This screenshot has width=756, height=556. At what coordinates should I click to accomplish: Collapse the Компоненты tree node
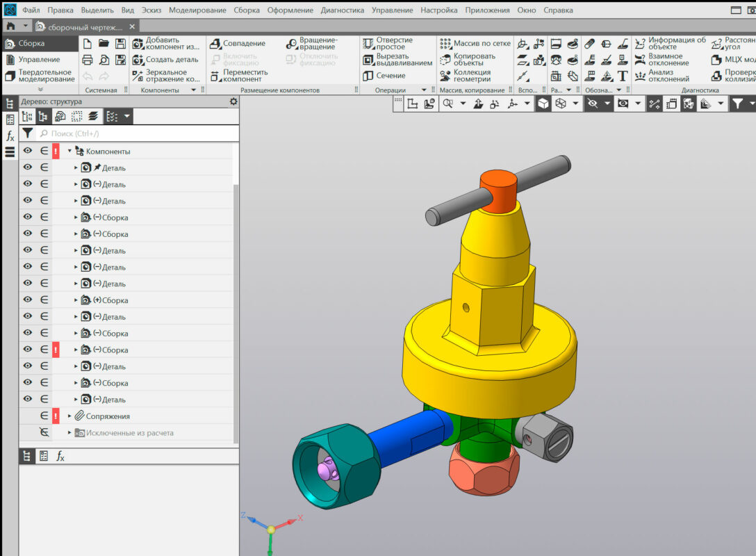tap(69, 152)
